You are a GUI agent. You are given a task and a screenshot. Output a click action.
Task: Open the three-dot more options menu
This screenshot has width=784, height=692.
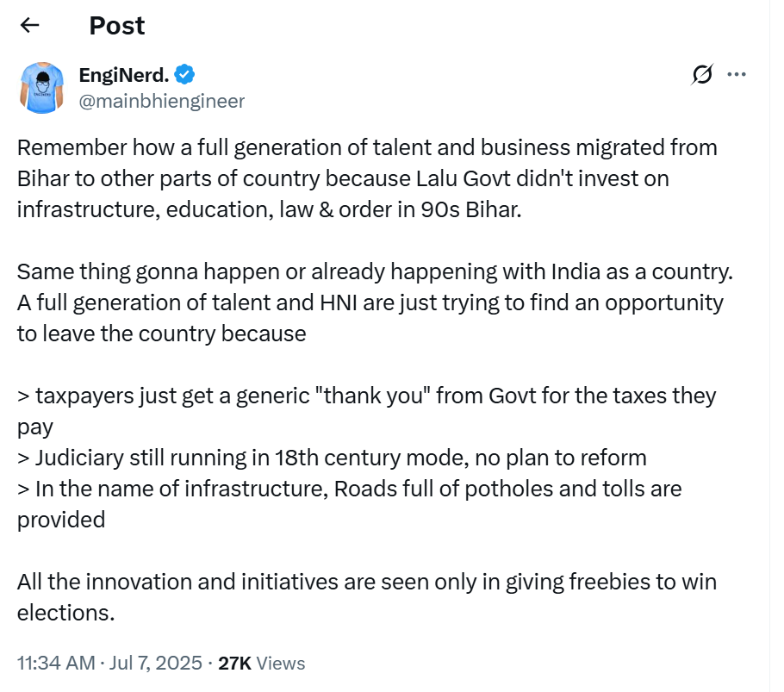[x=736, y=75]
